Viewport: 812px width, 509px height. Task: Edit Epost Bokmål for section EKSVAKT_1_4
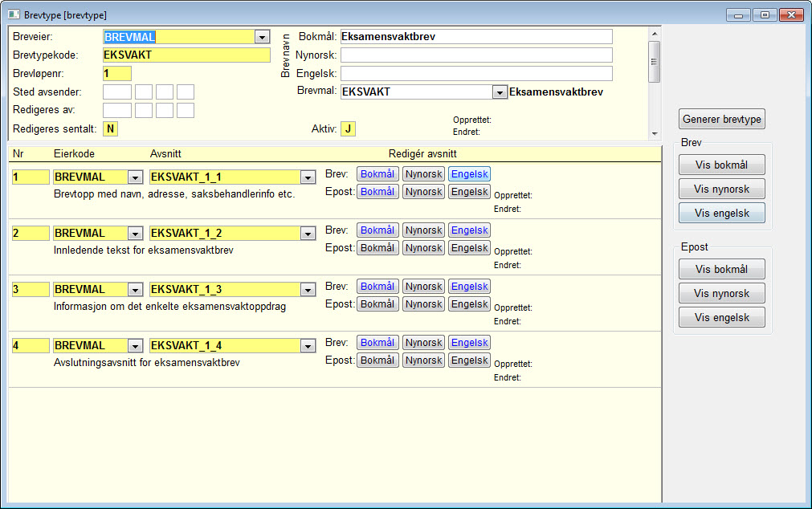coord(377,360)
